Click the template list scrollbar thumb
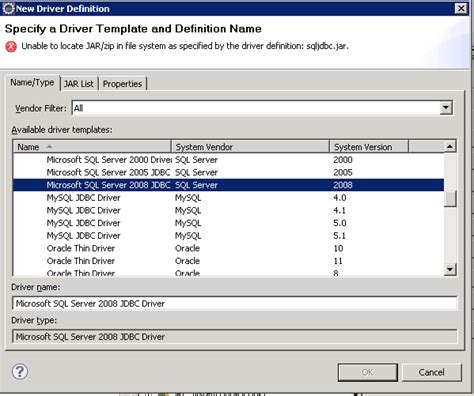 tap(450, 199)
